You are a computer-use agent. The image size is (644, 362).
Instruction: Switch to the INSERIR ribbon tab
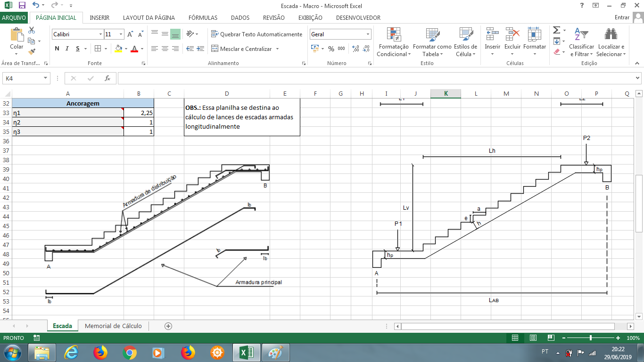click(x=99, y=17)
